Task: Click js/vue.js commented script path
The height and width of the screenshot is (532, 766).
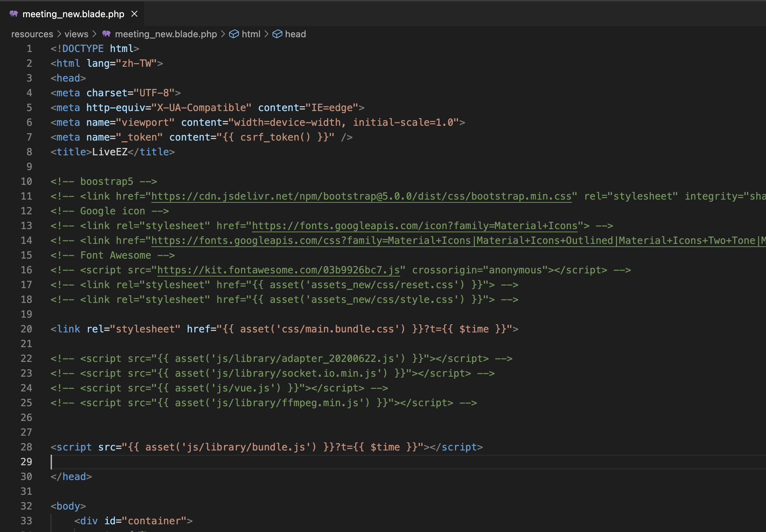Action: tap(243, 388)
